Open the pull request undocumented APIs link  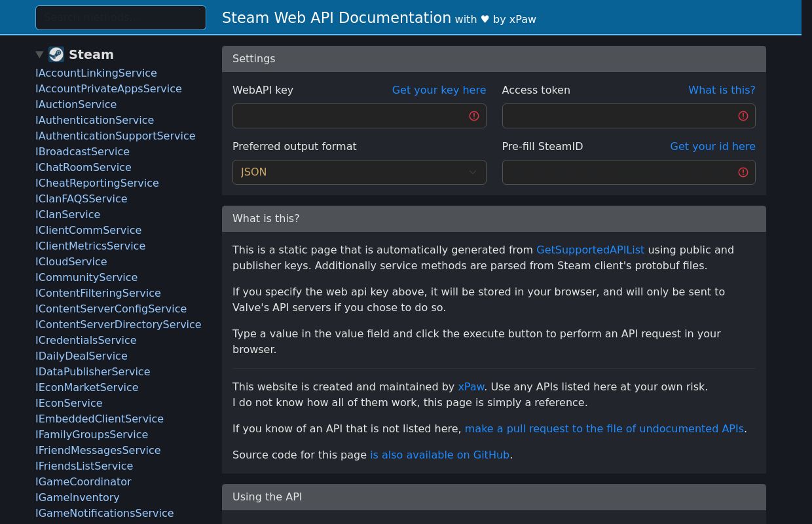point(604,428)
